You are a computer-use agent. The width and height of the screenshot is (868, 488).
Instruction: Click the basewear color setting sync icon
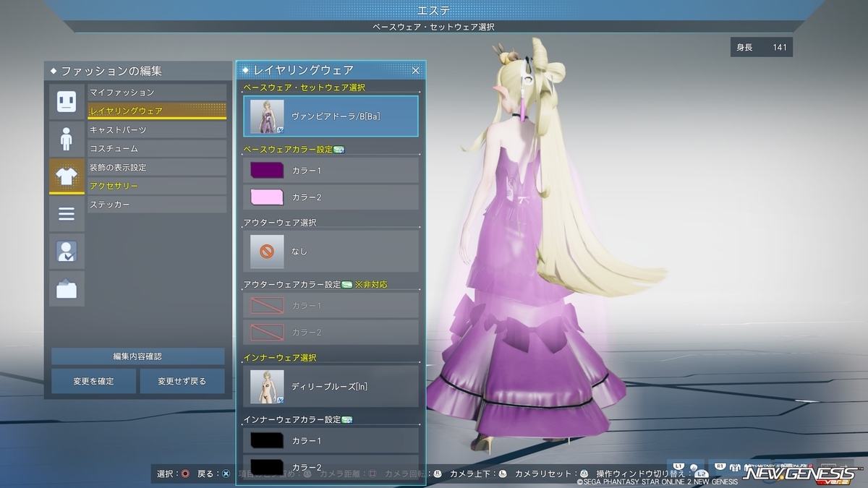tap(339, 150)
